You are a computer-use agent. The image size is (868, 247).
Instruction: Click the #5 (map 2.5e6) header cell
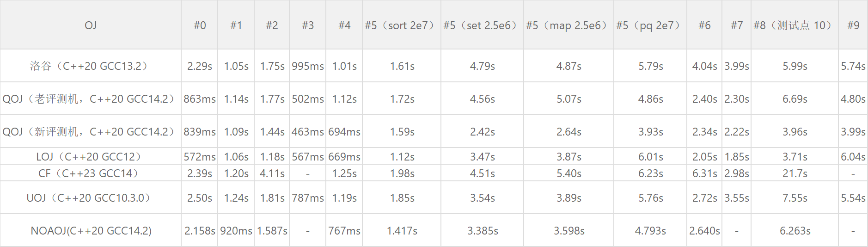tap(568, 25)
